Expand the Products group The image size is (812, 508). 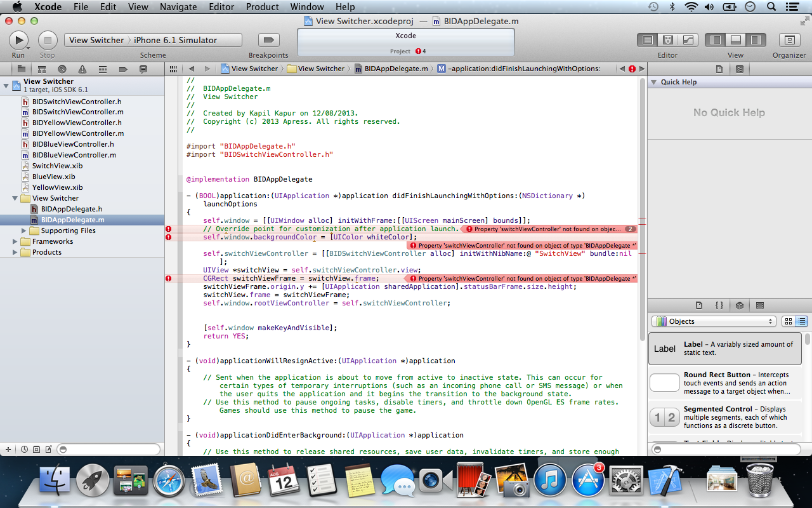pyautogui.click(x=16, y=252)
